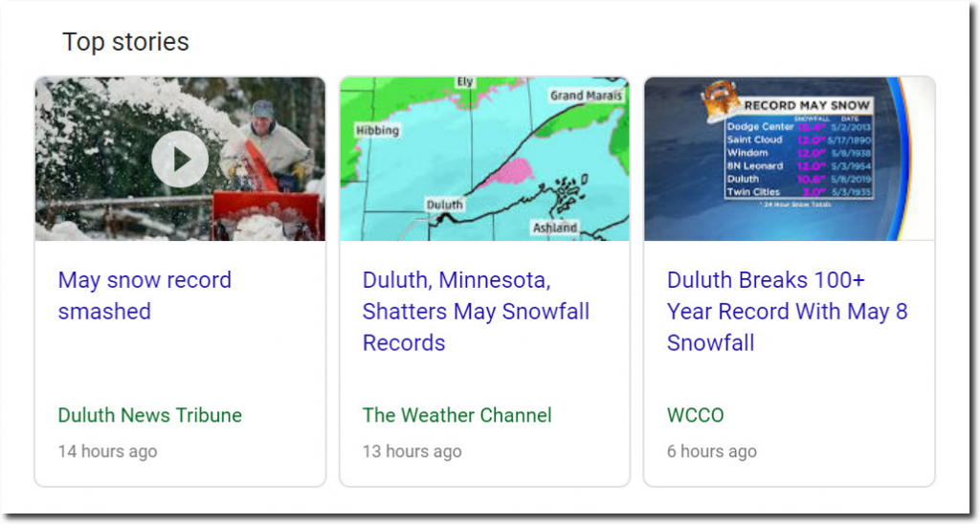The image size is (980, 524).
Task: Open the Record May Snow chart thumbnail
Action: 789,159
